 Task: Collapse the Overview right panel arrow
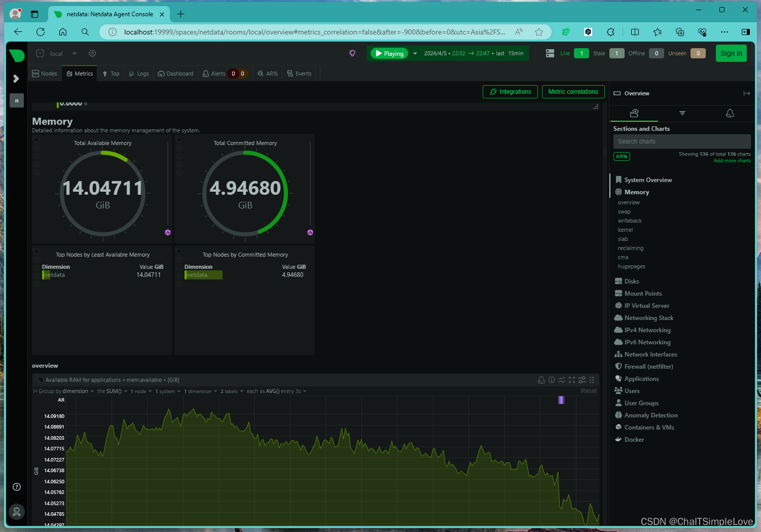click(747, 93)
